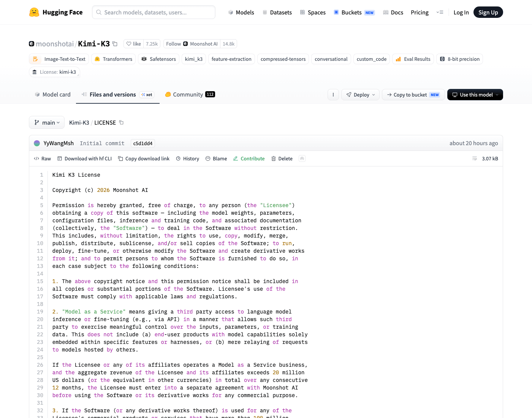The height and width of the screenshot is (418, 532).
Task: Click the about 20 hours ago timestamp
Action: [x=473, y=143]
